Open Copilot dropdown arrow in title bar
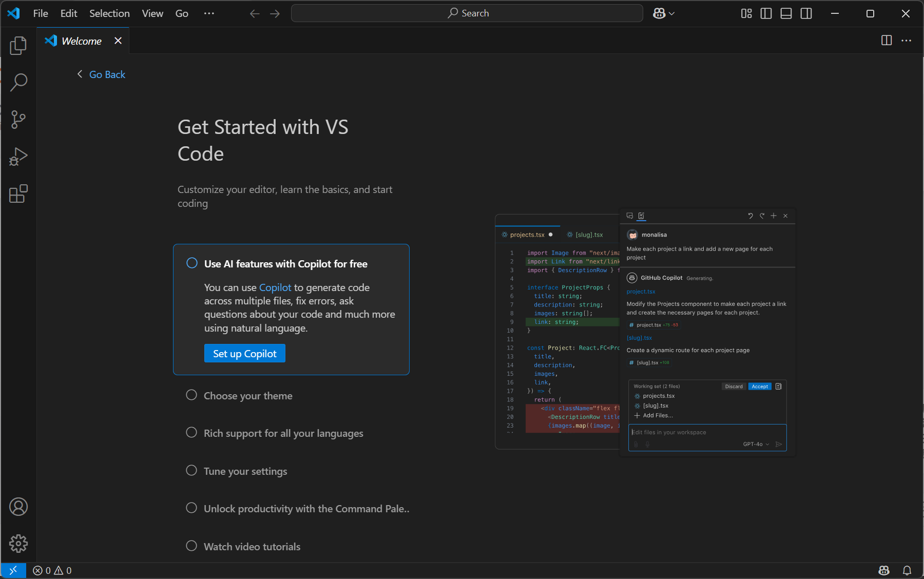This screenshot has height=579, width=924. 672,14
